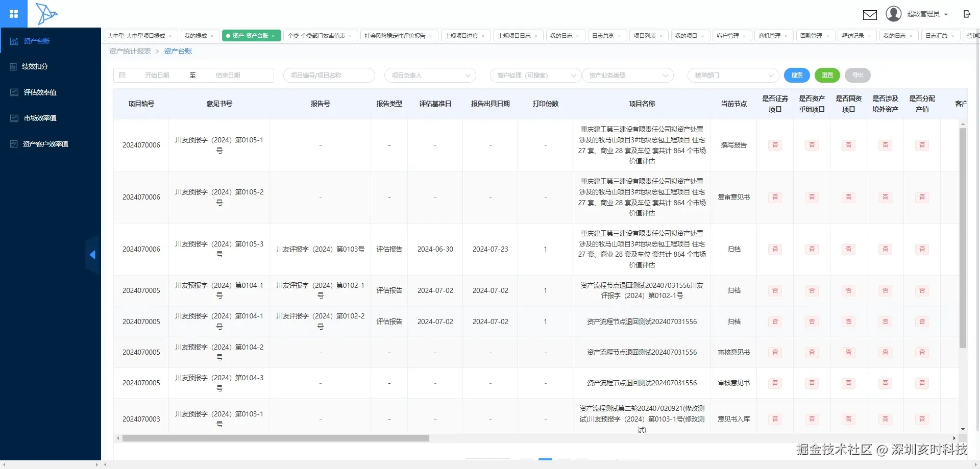Click the 撰写报告 node cell
Viewport: 980px width, 469px height.
point(733,145)
